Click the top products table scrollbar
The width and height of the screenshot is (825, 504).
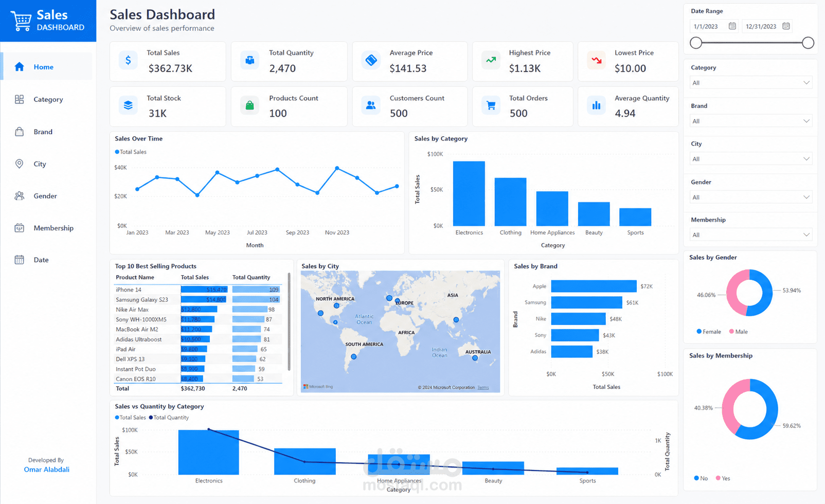pos(289,322)
